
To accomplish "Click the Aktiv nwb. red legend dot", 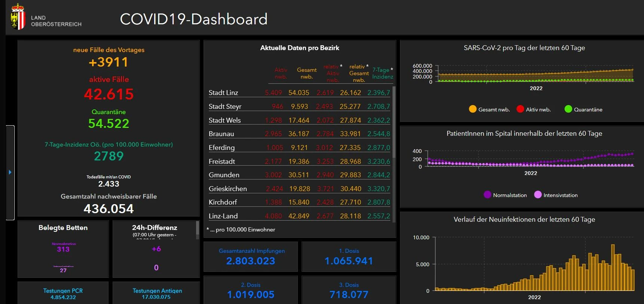I will 520,109.
